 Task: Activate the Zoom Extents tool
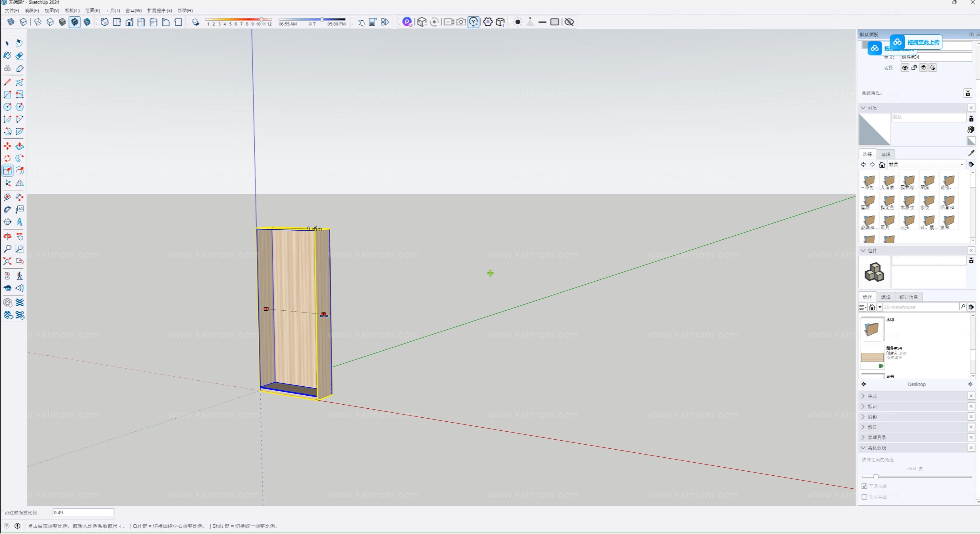[7, 261]
